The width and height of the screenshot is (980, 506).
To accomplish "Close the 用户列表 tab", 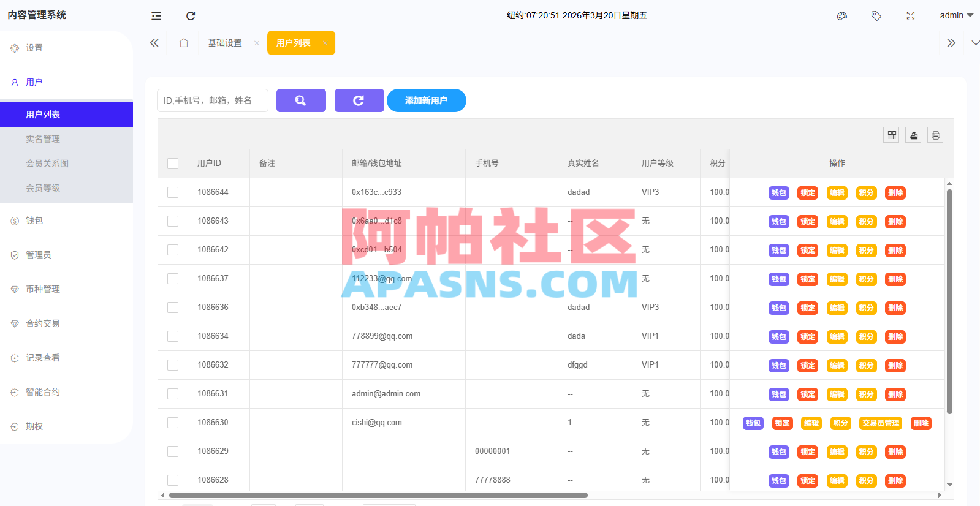I will pyautogui.click(x=325, y=43).
